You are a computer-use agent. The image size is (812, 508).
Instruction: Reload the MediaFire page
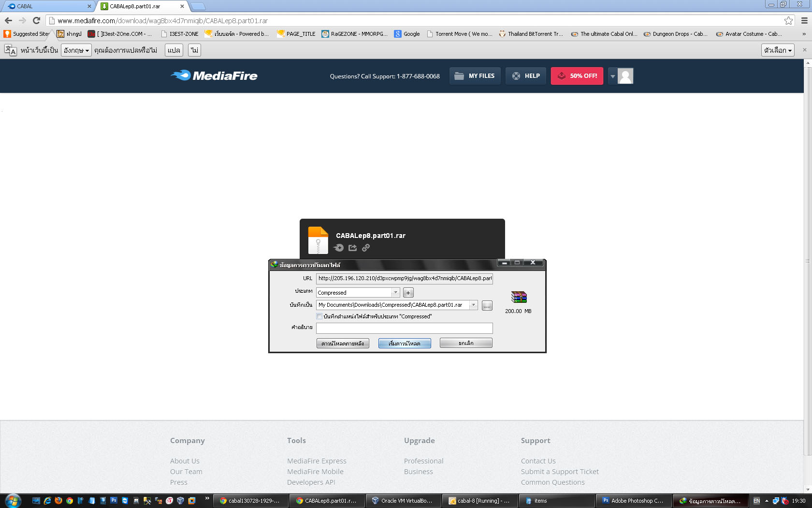[36, 20]
